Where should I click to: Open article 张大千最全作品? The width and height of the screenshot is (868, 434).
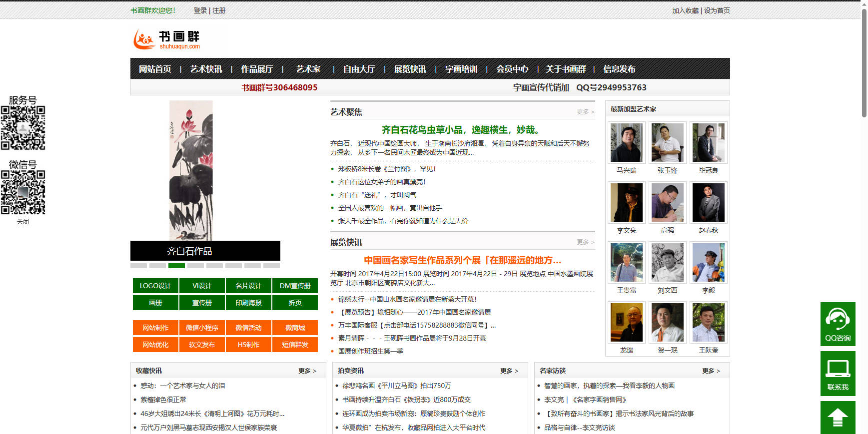tap(403, 221)
